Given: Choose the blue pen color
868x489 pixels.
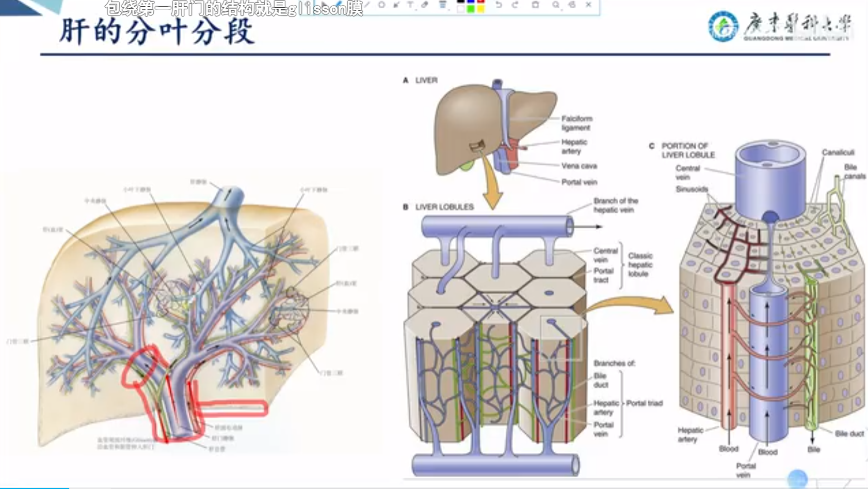Looking at the screenshot, I should 471,2.
